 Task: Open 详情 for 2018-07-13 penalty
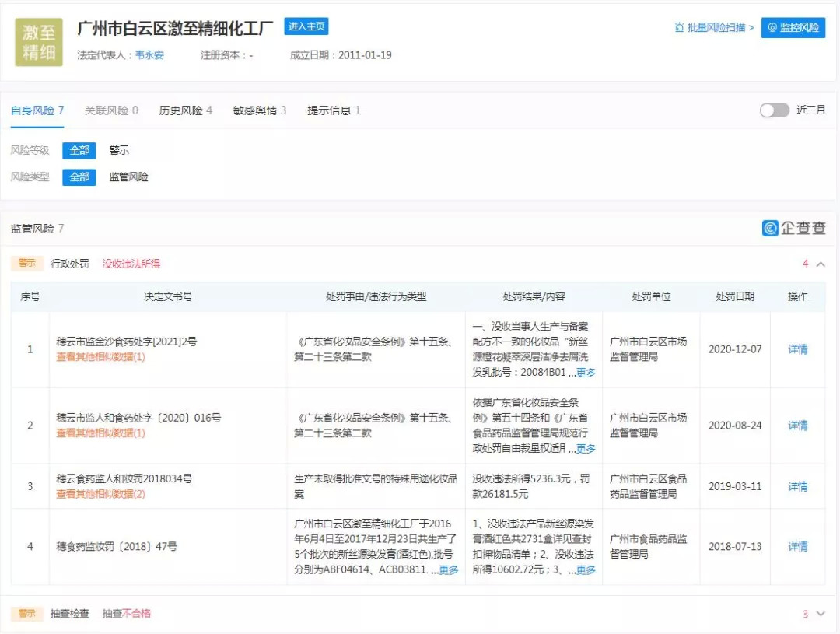[x=797, y=547]
